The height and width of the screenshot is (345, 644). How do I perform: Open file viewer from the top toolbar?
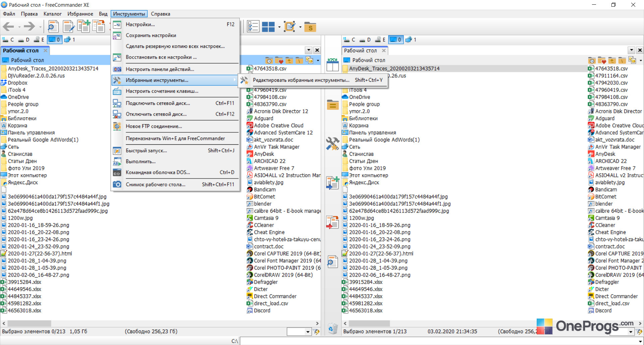[x=53, y=26]
